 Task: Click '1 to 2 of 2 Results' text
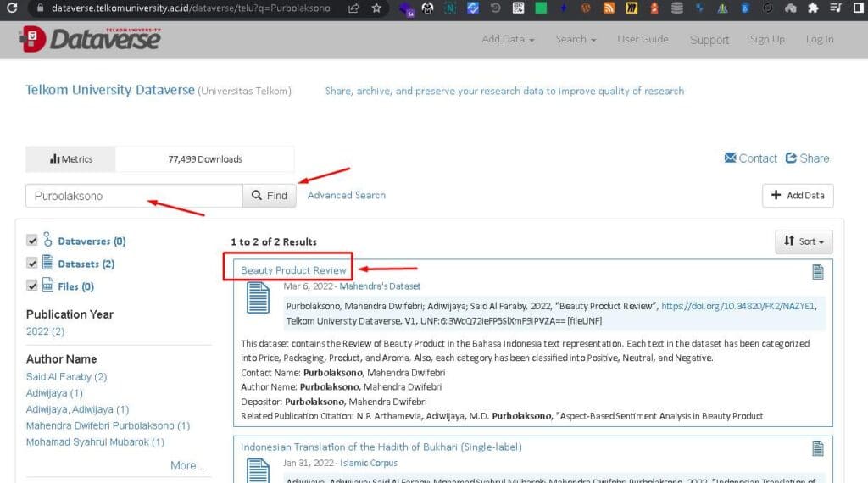tap(274, 241)
